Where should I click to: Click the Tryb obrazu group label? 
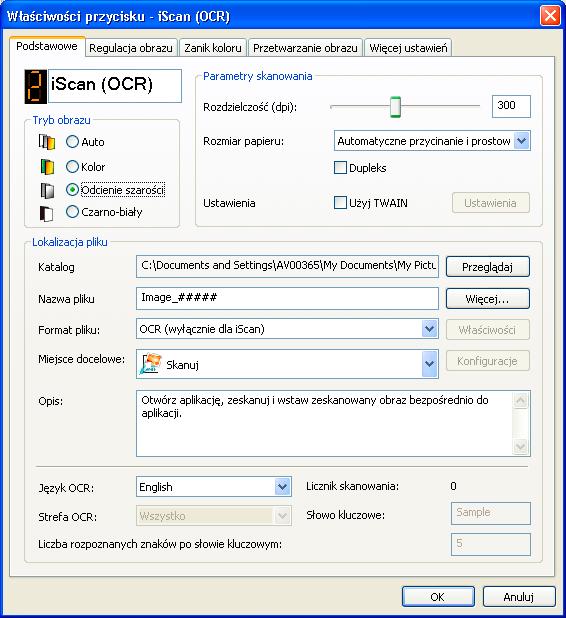coord(61,120)
